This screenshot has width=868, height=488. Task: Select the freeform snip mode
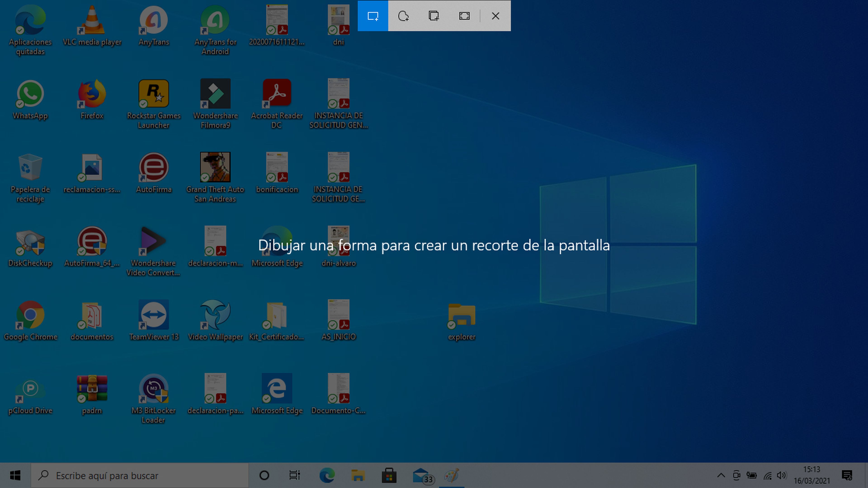403,16
